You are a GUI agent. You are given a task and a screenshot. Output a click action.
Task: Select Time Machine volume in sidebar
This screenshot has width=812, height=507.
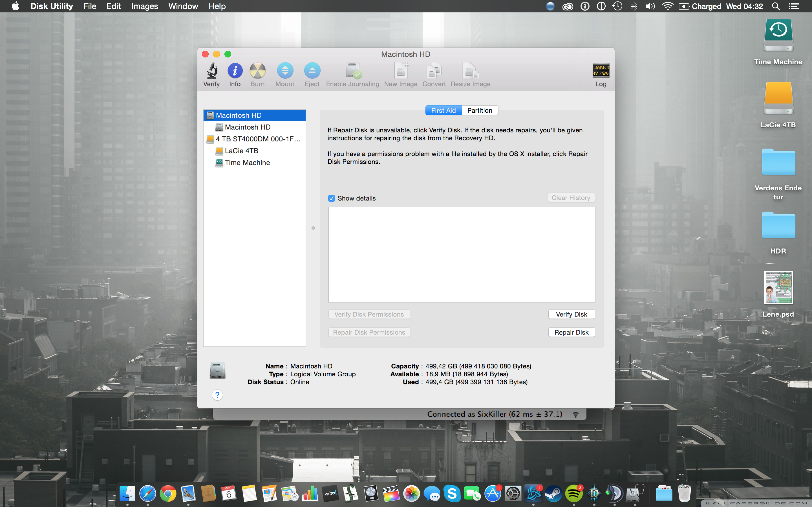pyautogui.click(x=247, y=163)
